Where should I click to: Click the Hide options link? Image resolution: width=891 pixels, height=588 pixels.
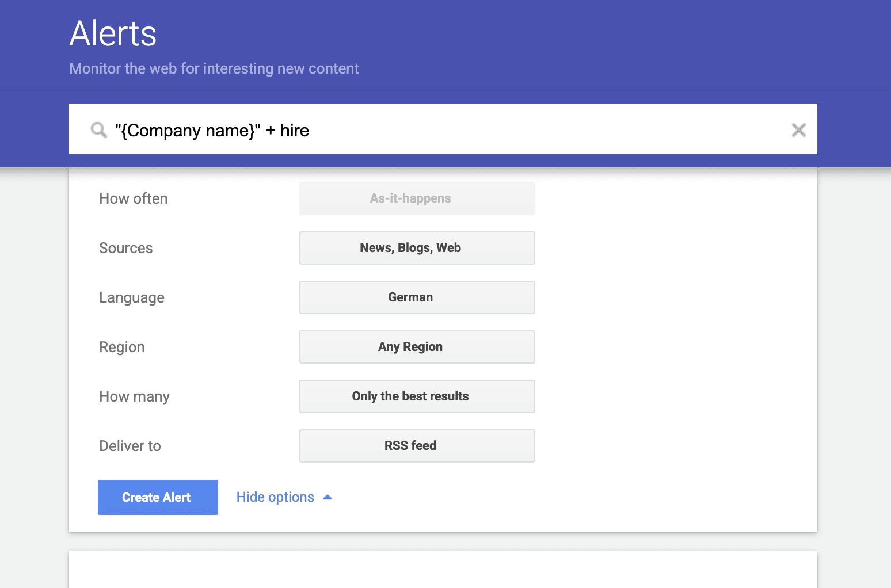[x=275, y=497]
